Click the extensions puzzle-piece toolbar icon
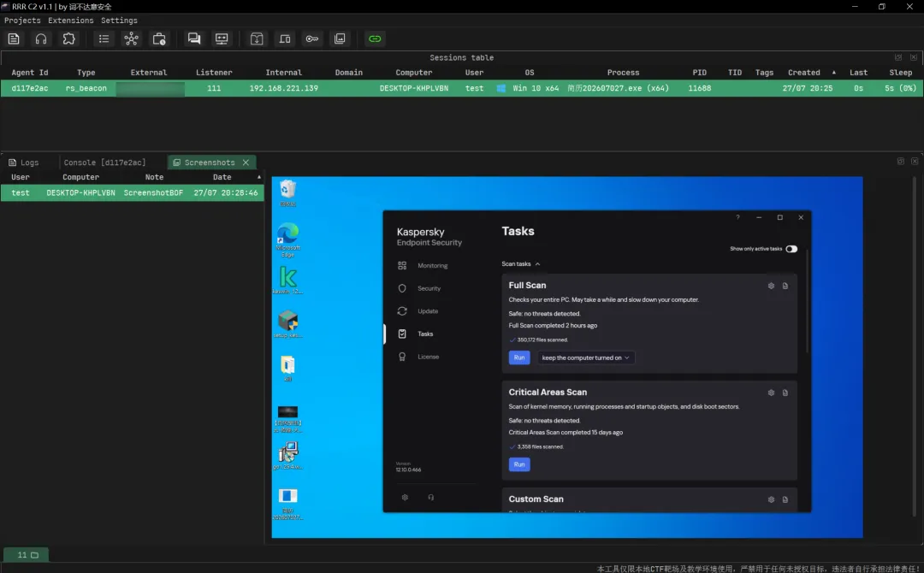Viewport: 924px width, 573px height. 69,38
